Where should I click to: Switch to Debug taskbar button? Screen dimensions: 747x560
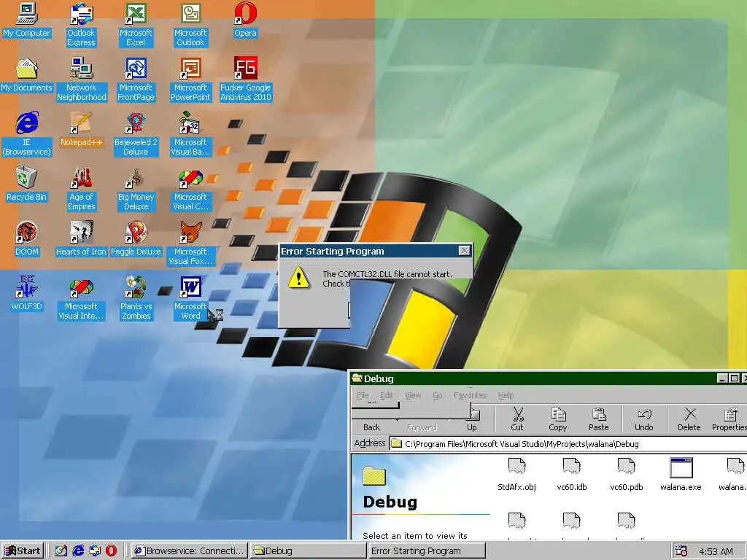click(x=308, y=551)
